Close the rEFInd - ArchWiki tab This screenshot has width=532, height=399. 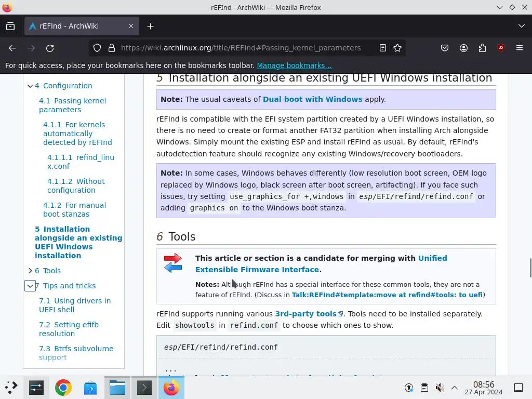pos(130,26)
